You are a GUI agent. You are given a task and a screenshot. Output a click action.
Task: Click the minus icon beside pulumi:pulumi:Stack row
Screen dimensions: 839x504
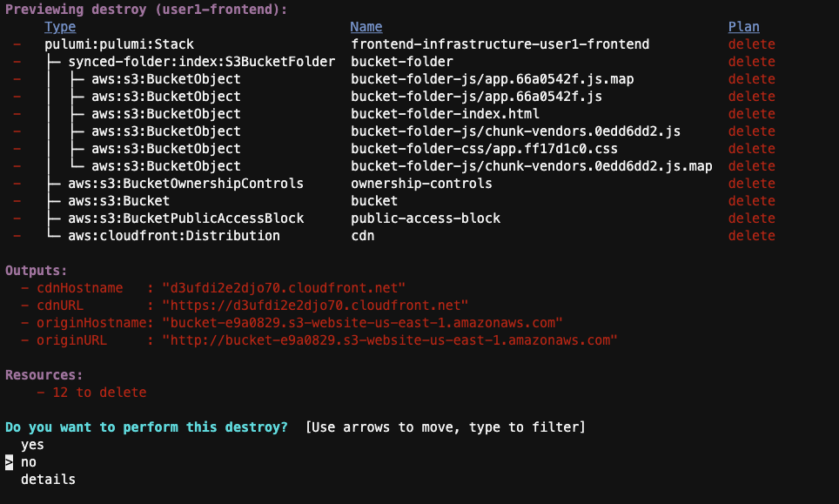17,44
